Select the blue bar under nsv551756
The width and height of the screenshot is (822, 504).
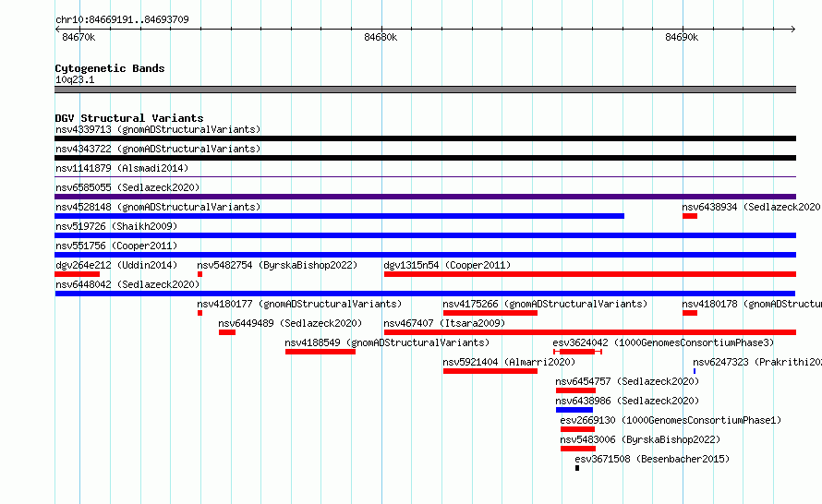click(425, 255)
